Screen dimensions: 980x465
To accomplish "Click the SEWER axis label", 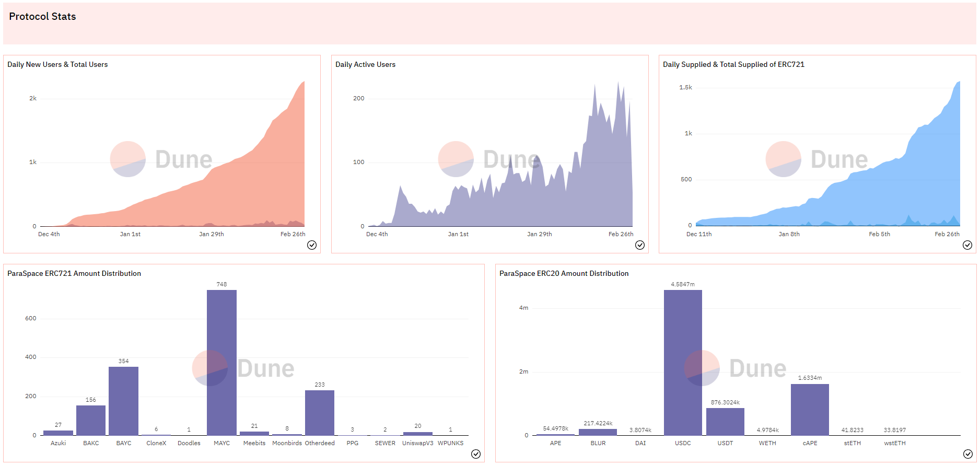I will pos(385,443).
